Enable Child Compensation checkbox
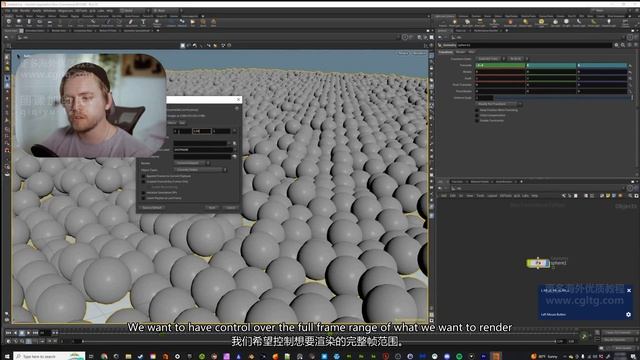 click(477, 115)
